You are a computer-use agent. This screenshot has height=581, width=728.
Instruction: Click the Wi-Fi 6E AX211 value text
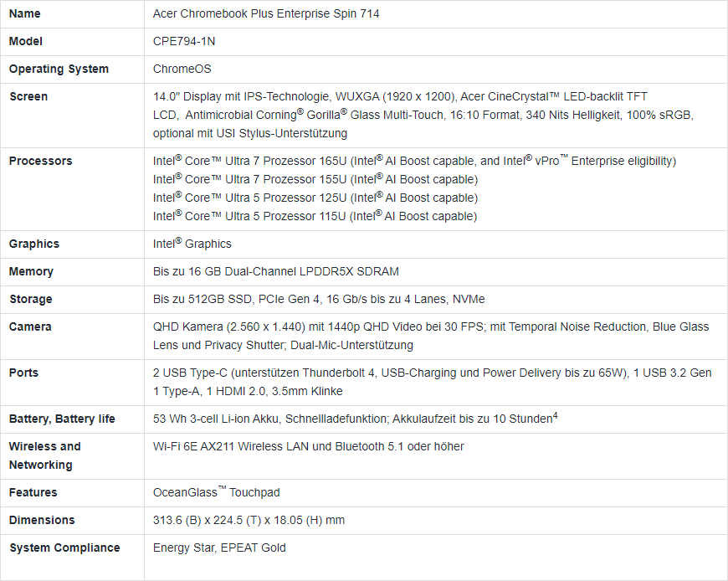pyautogui.click(x=308, y=446)
